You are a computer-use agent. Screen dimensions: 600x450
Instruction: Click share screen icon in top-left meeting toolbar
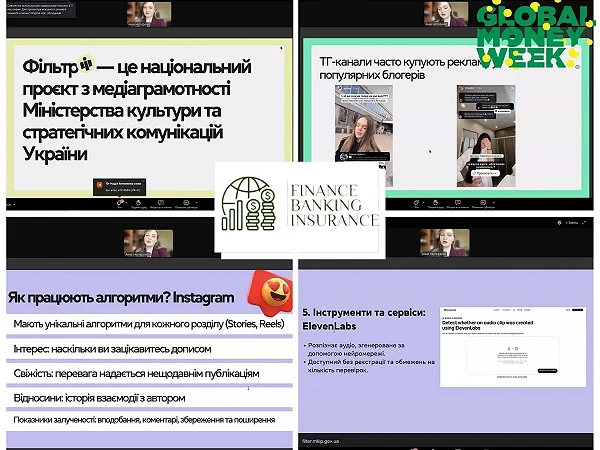pyautogui.click(x=186, y=203)
